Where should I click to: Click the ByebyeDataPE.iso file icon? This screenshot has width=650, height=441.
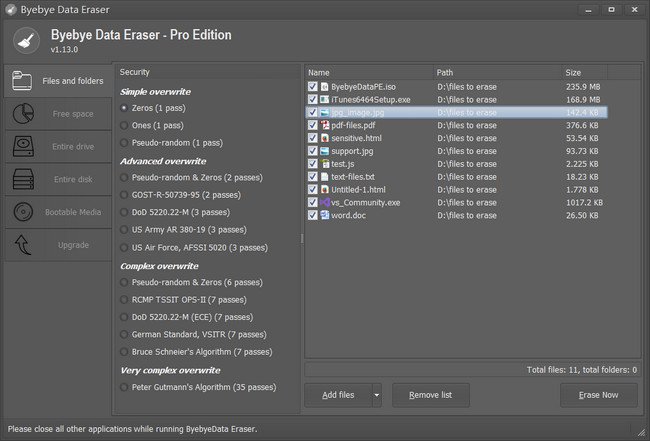(325, 87)
